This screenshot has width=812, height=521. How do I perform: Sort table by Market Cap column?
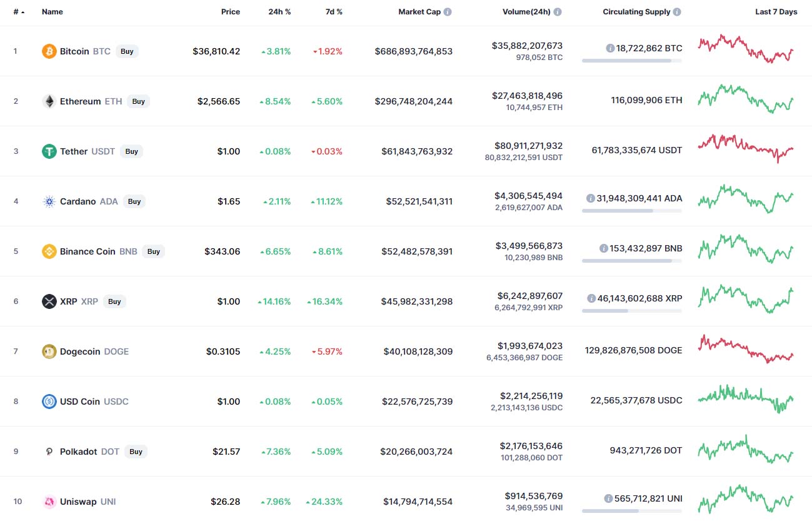click(x=419, y=12)
